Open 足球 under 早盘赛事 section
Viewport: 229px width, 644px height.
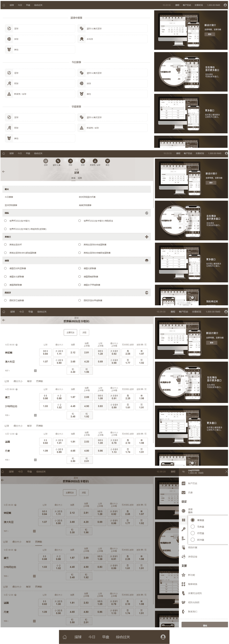tap(40, 117)
